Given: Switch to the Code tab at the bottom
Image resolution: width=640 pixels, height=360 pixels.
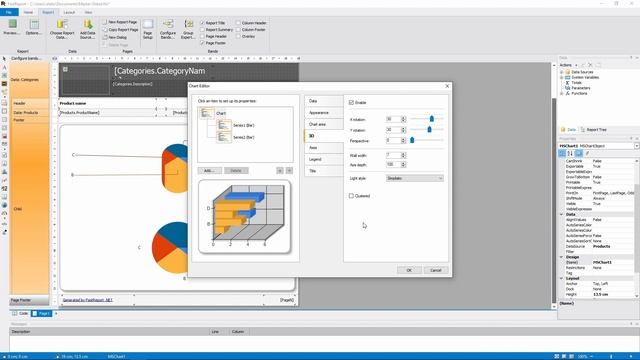Looking at the screenshot, I should coord(21,313).
